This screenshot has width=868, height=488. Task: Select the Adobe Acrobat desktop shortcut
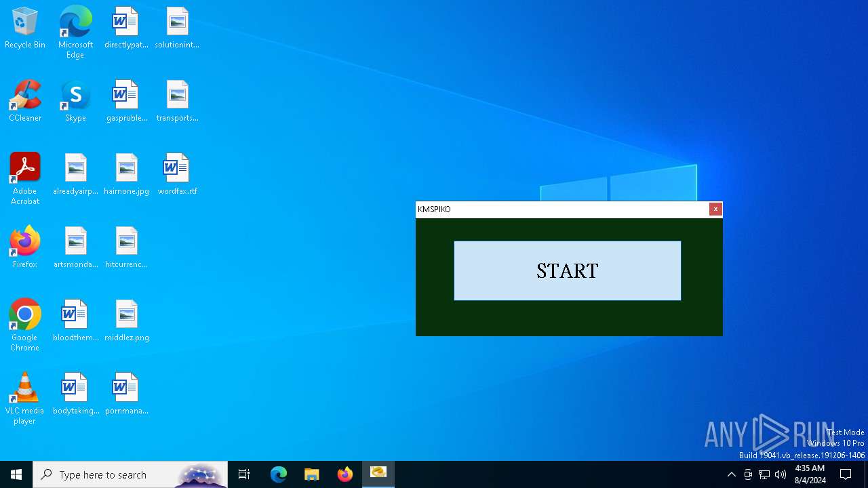(x=25, y=179)
